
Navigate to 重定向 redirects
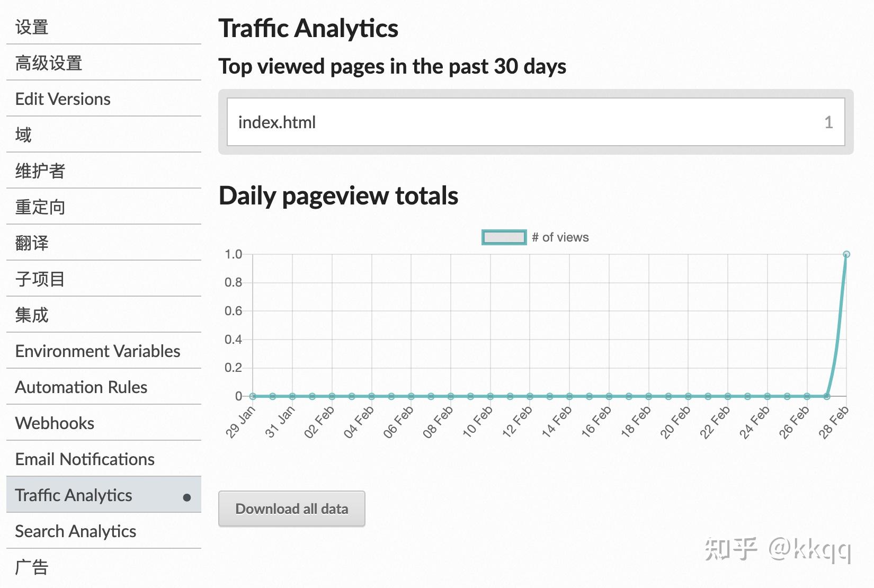click(40, 207)
